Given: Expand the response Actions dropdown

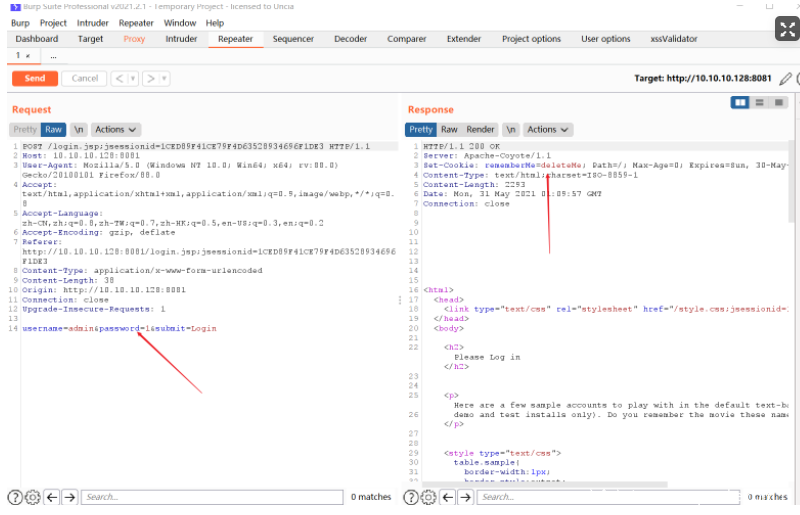Looking at the screenshot, I should [547, 129].
